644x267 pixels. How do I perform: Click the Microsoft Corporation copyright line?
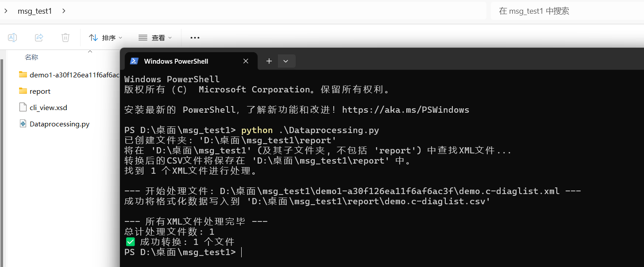[x=257, y=90]
